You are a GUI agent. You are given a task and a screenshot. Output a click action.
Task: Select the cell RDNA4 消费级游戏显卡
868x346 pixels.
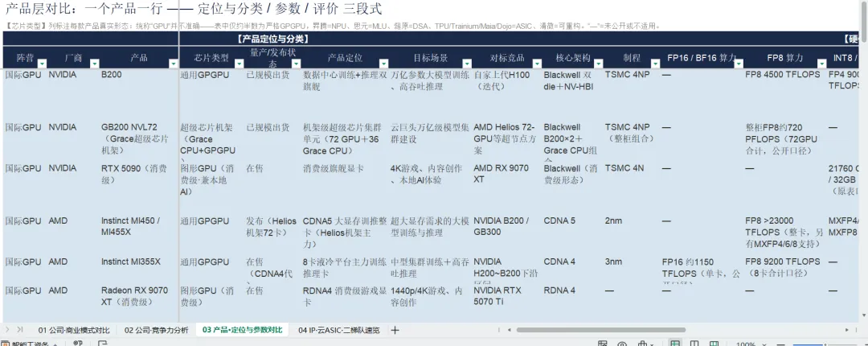pyautogui.click(x=345, y=296)
